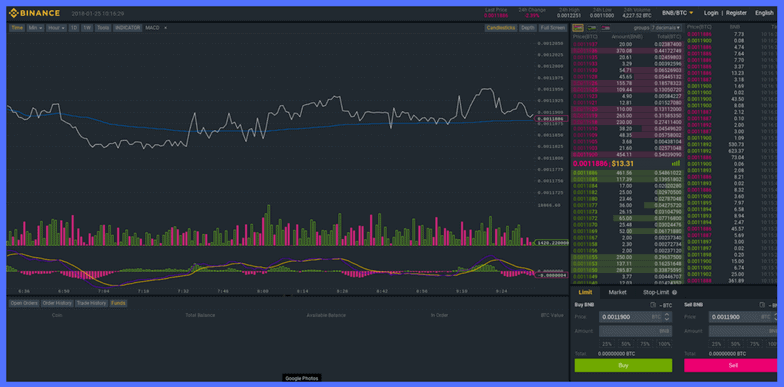The height and width of the screenshot is (387, 784).
Task: Remove the MACD indicator with its x icon
Action: point(166,28)
